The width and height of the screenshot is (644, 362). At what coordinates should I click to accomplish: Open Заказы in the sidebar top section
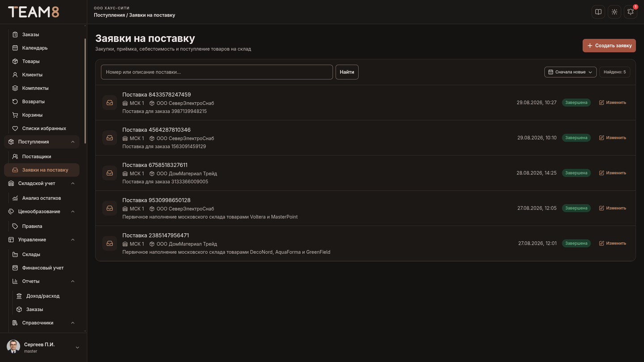pos(42,34)
